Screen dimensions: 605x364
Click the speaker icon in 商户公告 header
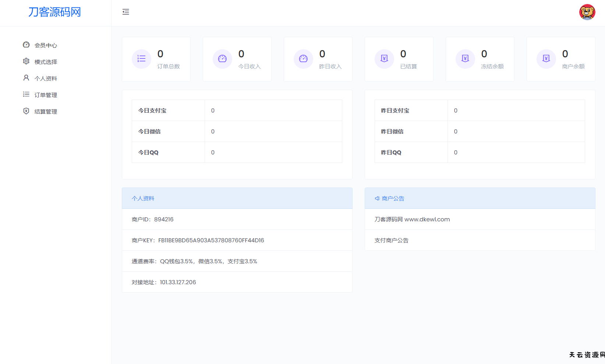[x=377, y=199]
